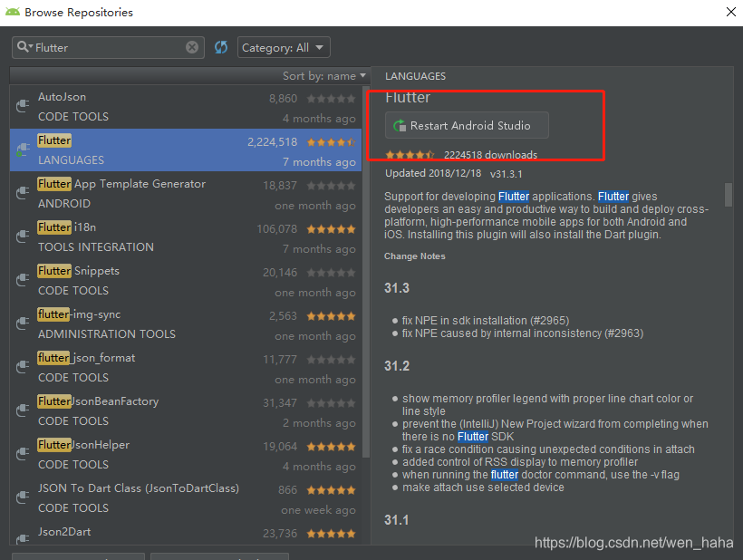Click the AutoJson plugin icon

point(23,106)
